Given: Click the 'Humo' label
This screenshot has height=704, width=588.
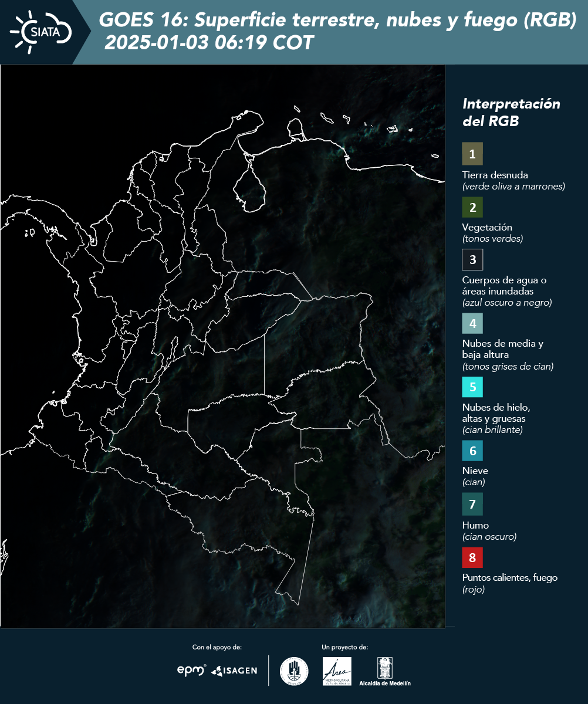Looking at the screenshot, I should tap(475, 525).
